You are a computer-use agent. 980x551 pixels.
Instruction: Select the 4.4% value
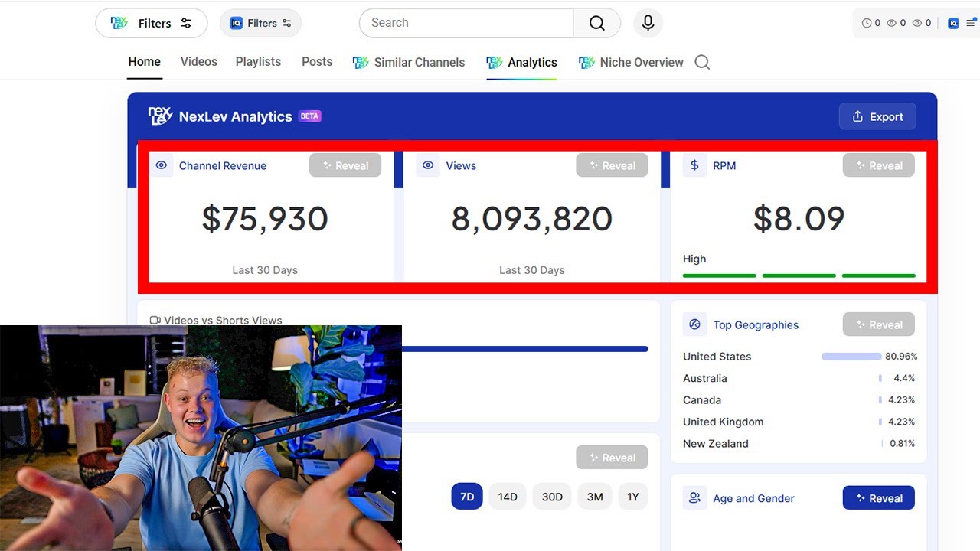tap(904, 378)
